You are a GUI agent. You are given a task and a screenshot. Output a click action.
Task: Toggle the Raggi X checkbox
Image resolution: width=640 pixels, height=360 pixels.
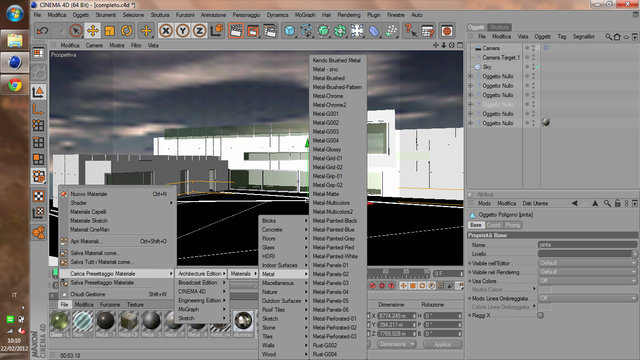pos(540,316)
